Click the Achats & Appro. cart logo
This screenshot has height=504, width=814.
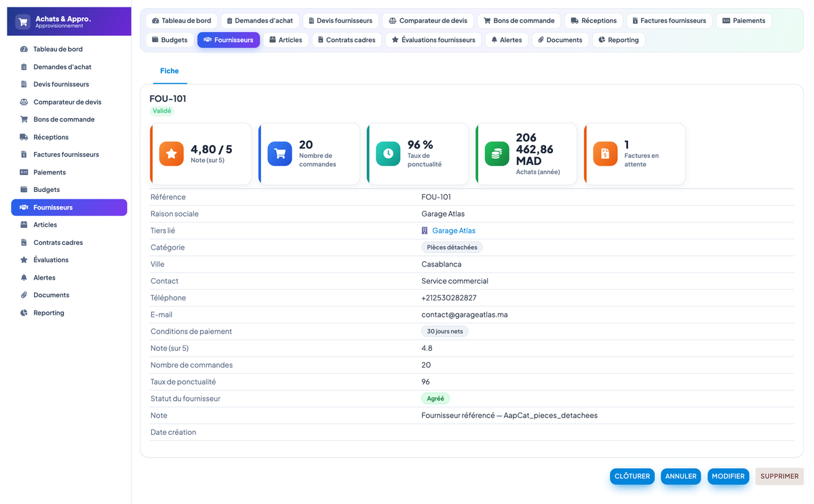pyautogui.click(x=24, y=22)
